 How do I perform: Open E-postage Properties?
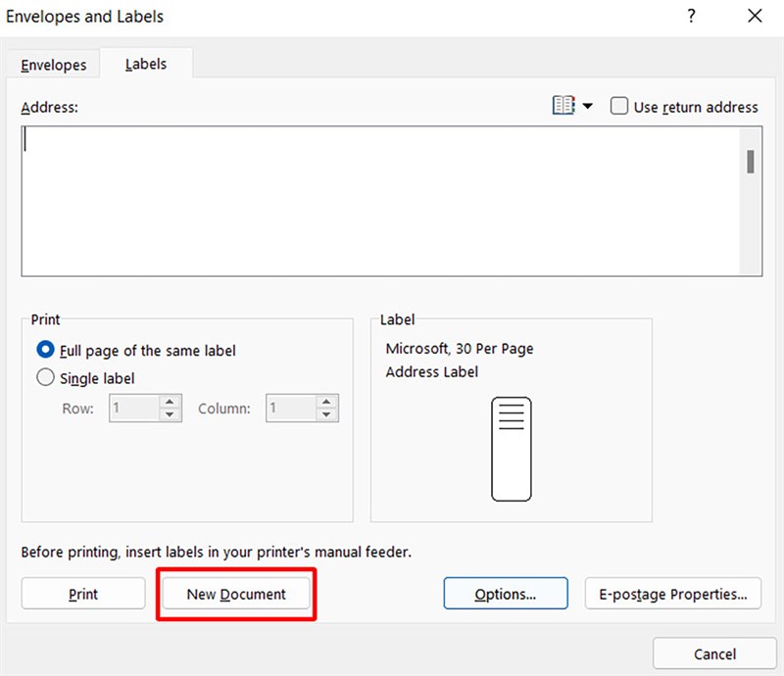(672, 594)
